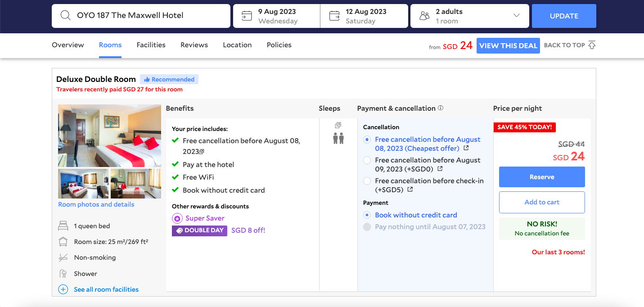Click the back to top arrow icon
This screenshot has width=644, height=307.
pyautogui.click(x=592, y=45)
